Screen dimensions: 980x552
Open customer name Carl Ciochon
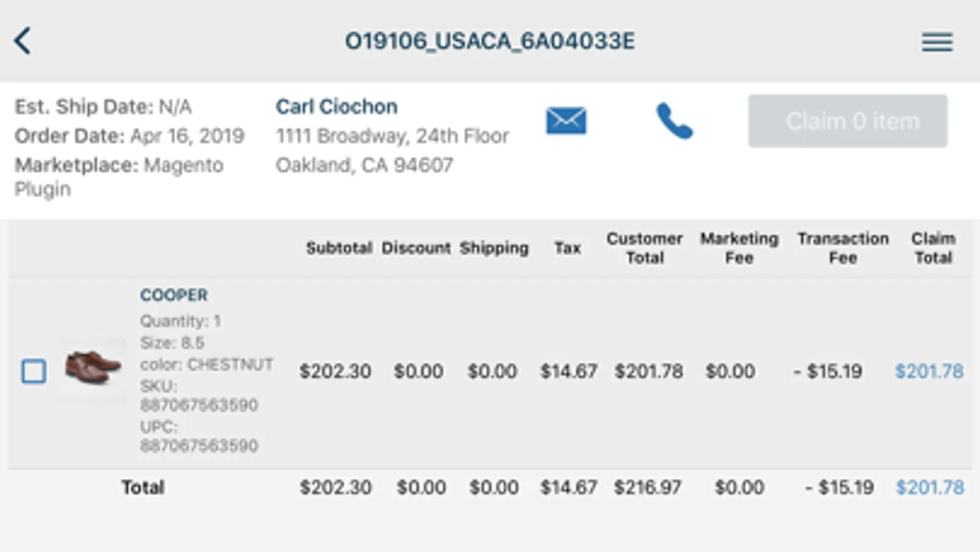pos(336,107)
